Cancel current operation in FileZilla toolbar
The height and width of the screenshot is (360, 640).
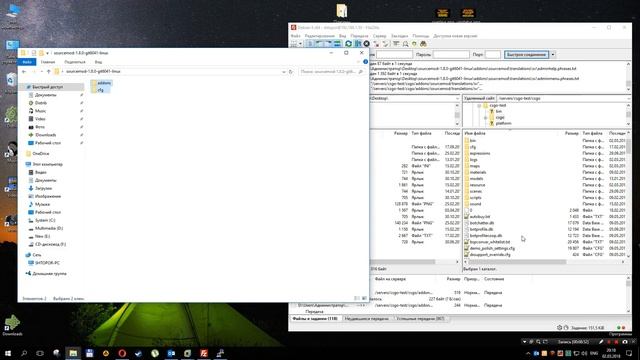pos(367,44)
